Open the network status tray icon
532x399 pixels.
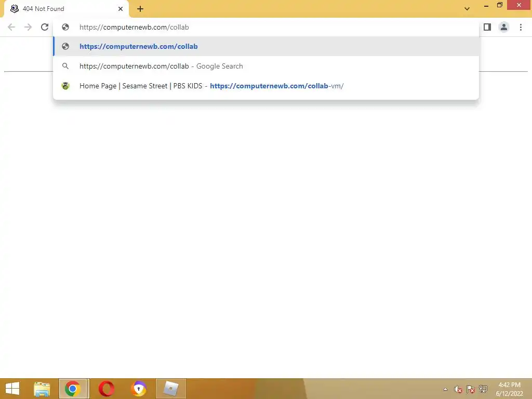[483, 389]
